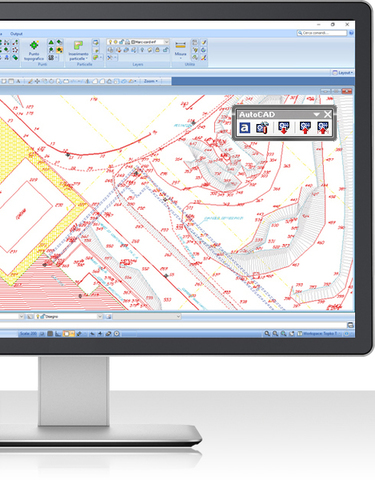Click the AutoCAD tools icon with hammer
The height and width of the screenshot is (480, 375).
pyautogui.click(x=262, y=128)
